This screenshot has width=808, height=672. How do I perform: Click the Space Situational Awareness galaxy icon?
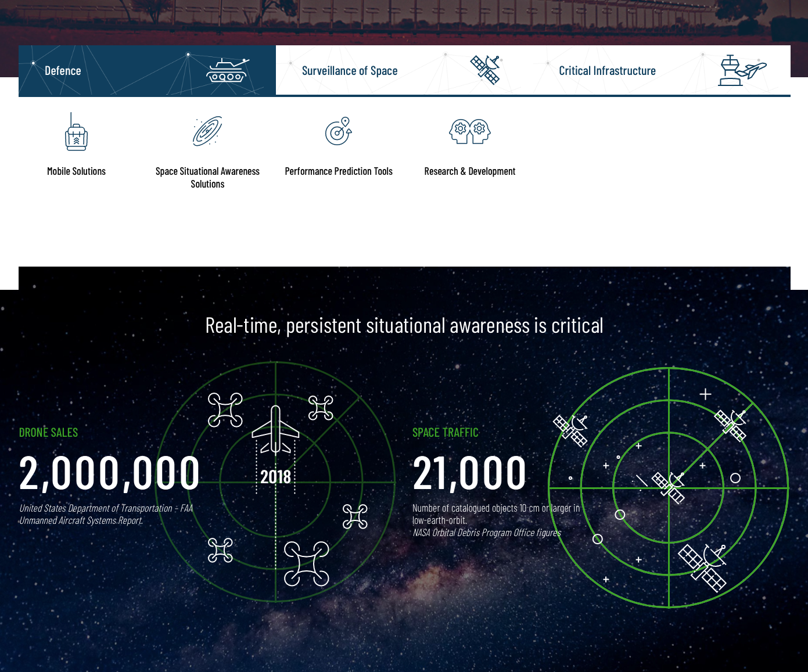point(207,131)
